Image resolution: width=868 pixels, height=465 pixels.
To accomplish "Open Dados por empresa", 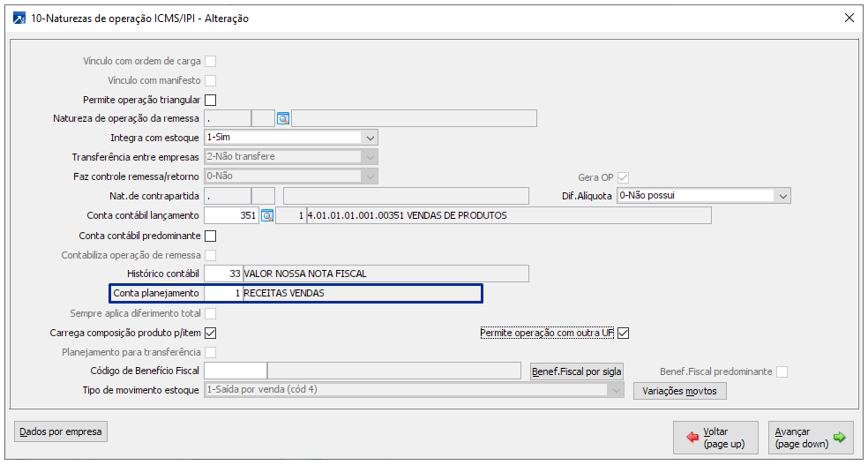I will (61, 432).
